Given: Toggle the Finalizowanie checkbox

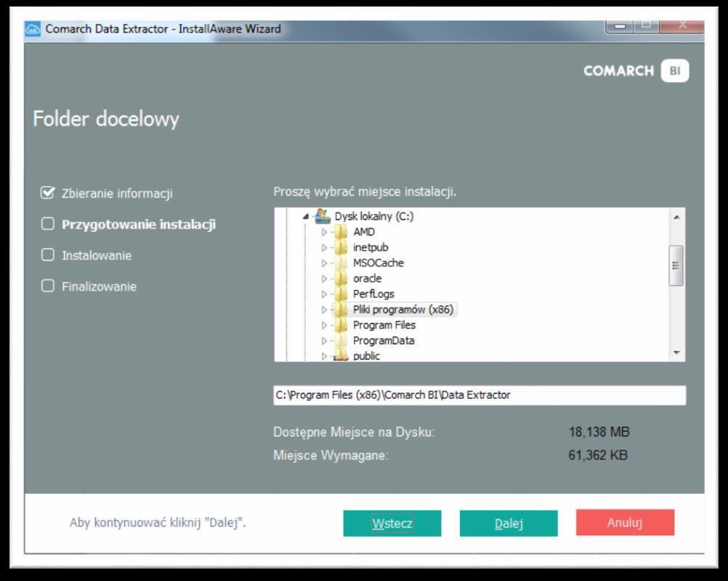Looking at the screenshot, I should (x=48, y=286).
